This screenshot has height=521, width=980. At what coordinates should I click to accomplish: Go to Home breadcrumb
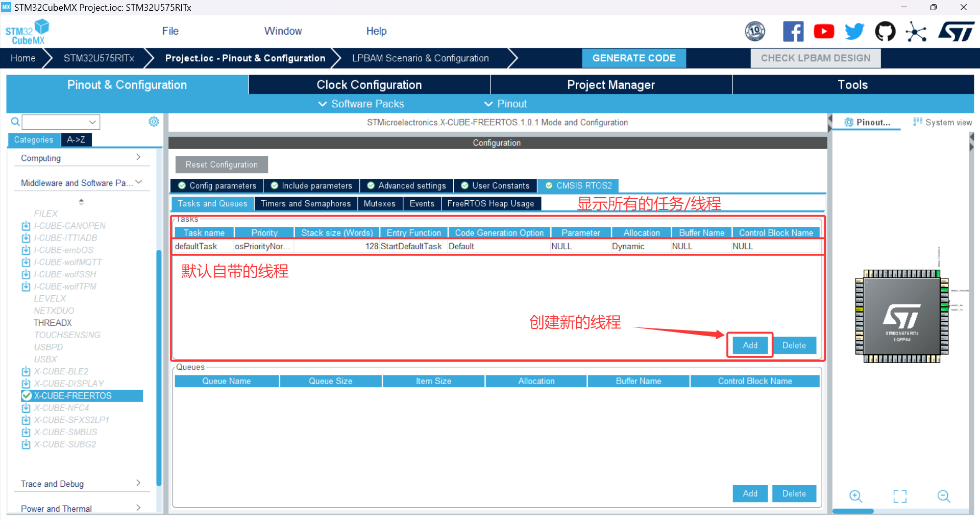(x=23, y=58)
